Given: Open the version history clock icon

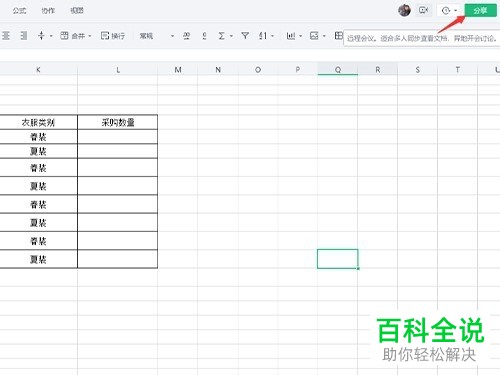Looking at the screenshot, I should point(446,11).
